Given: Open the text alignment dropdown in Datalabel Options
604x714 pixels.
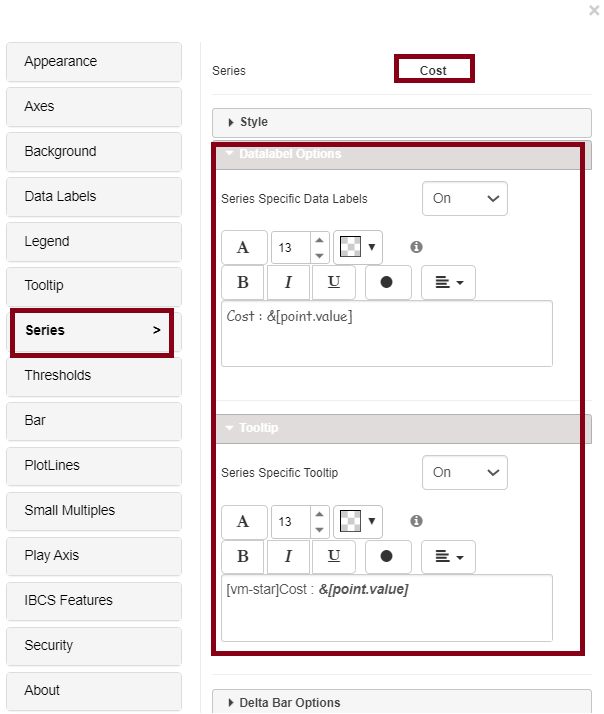Looking at the screenshot, I should (448, 283).
